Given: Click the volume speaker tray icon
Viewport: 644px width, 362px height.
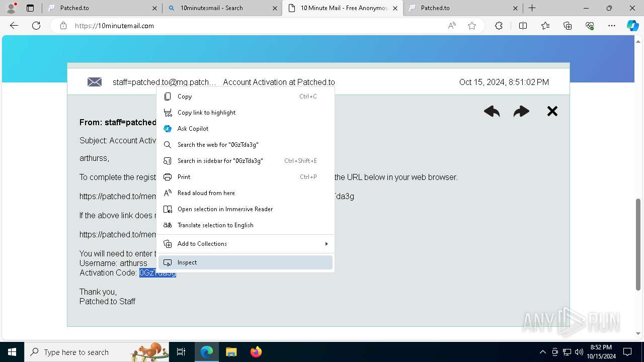Looking at the screenshot, I should pos(579,352).
